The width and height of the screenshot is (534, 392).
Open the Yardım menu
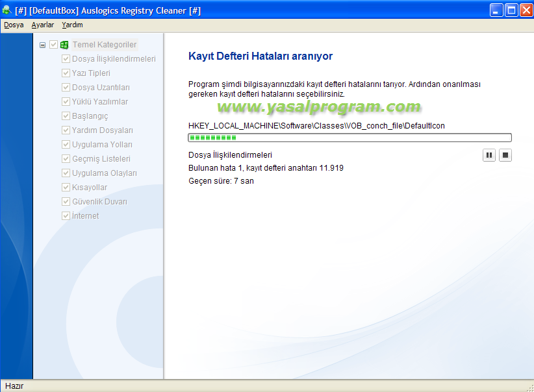pyautogui.click(x=73, y=25)
